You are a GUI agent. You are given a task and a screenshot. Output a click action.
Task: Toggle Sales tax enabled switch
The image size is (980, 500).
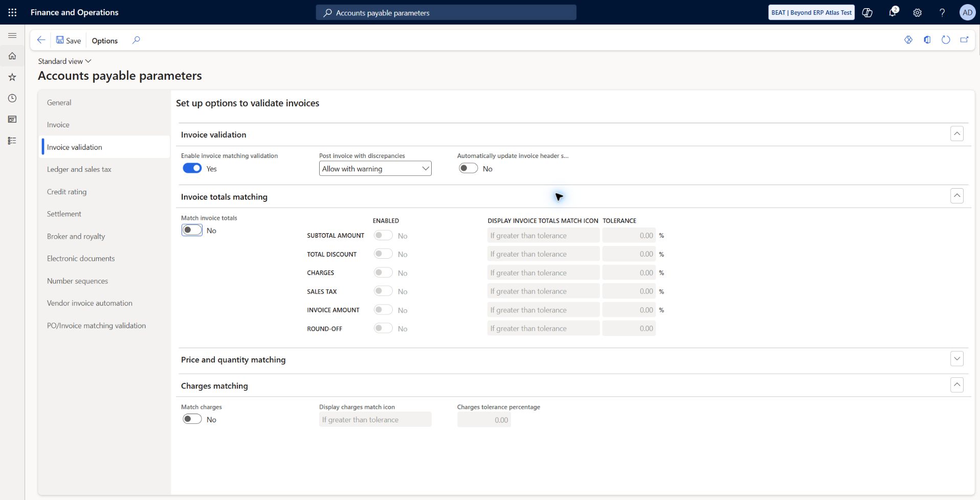(383, 291)
